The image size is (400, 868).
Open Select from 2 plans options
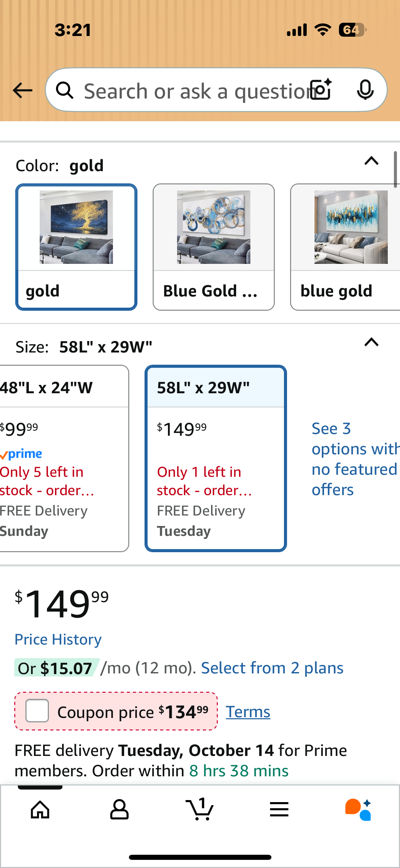[x=272, y=668]
